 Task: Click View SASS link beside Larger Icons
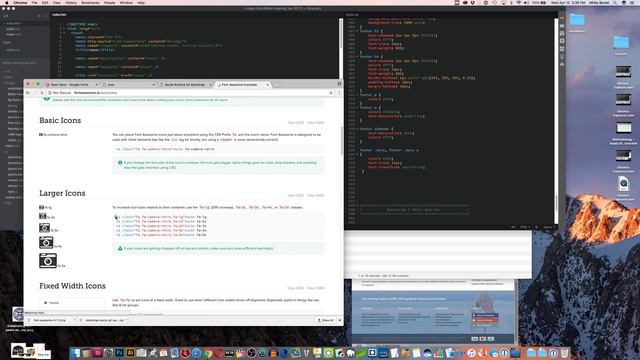coord(316,196)
